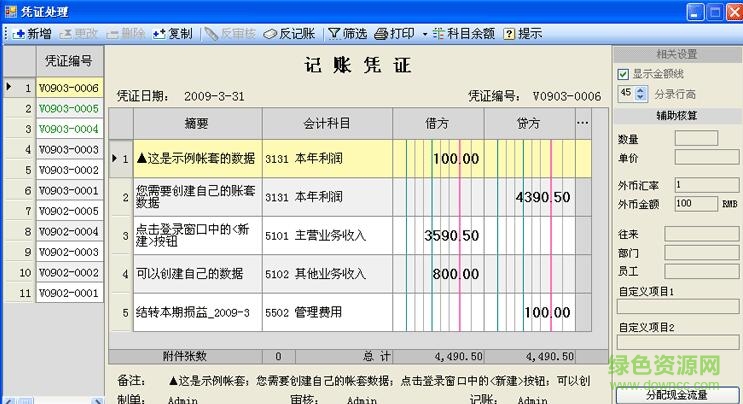Click the 附件张数 value showing 0

(x=279, y=356)
